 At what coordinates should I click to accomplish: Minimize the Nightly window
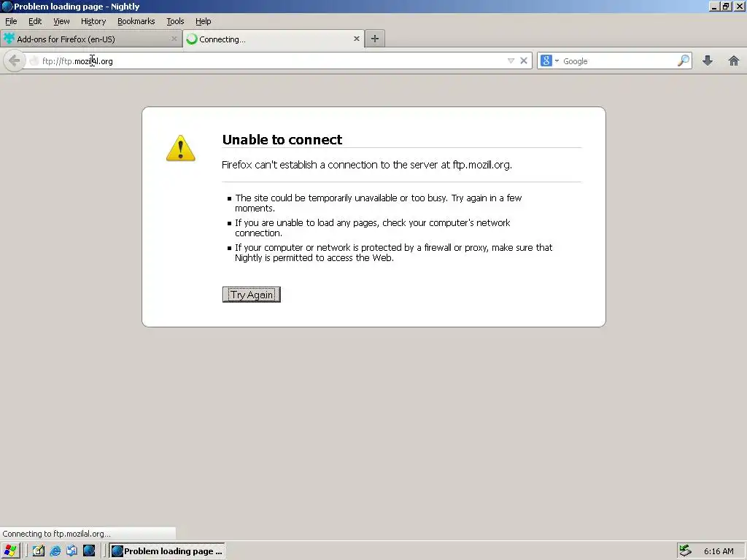[714, 6]
